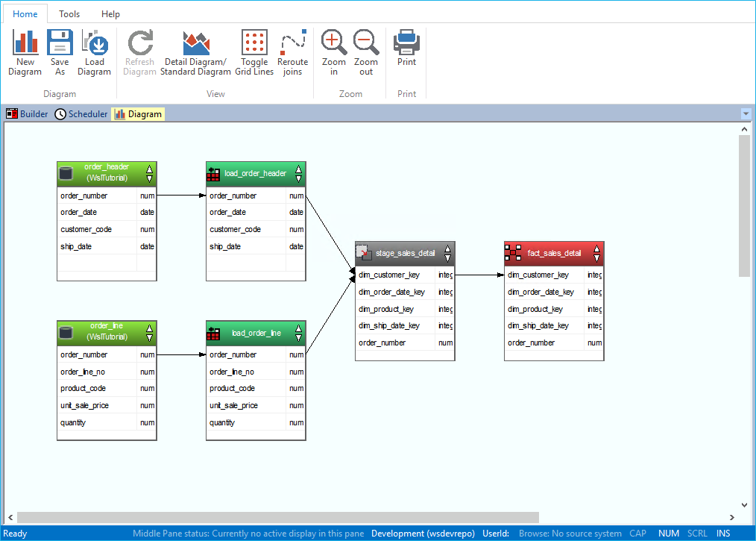The height and width of the screenshot is (541, 756).
Task: Select order_number in fact_sales_detail table
Action: 554,343
